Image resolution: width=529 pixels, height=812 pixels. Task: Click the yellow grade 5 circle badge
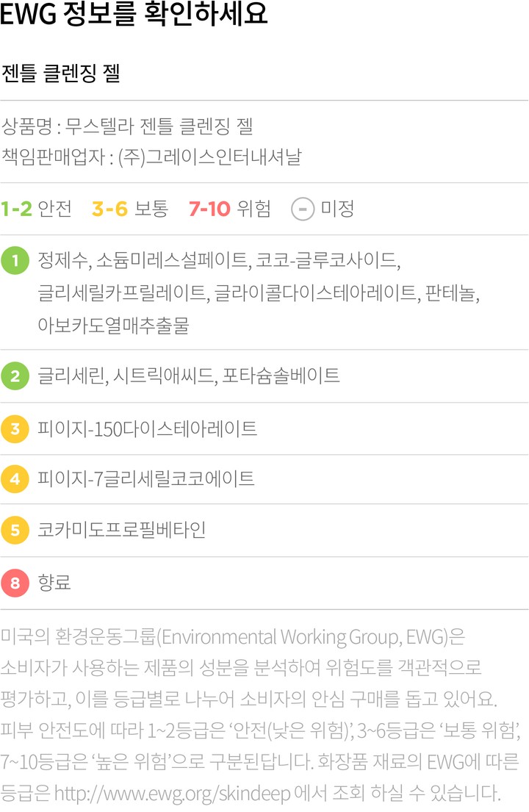click(x=15, y=530)
